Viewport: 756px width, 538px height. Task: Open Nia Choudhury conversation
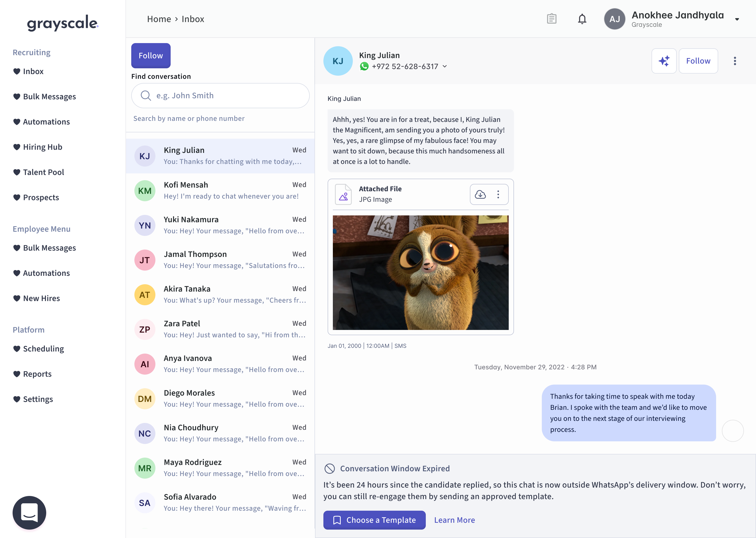[220, 434]
